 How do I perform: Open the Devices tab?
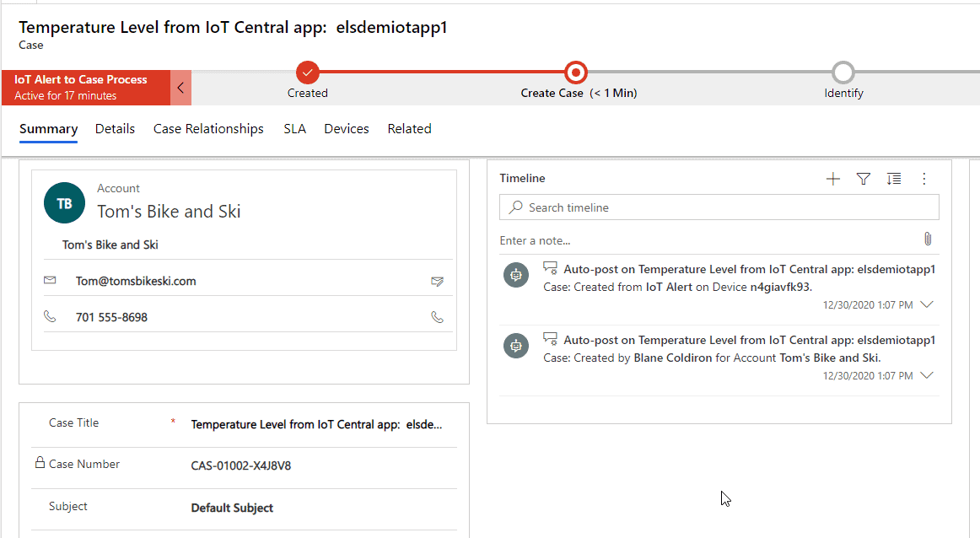pos(347,129)
